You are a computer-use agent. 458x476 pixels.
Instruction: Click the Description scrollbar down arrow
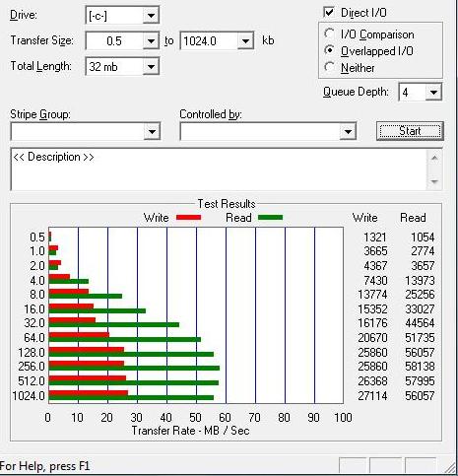pos(434,181)
